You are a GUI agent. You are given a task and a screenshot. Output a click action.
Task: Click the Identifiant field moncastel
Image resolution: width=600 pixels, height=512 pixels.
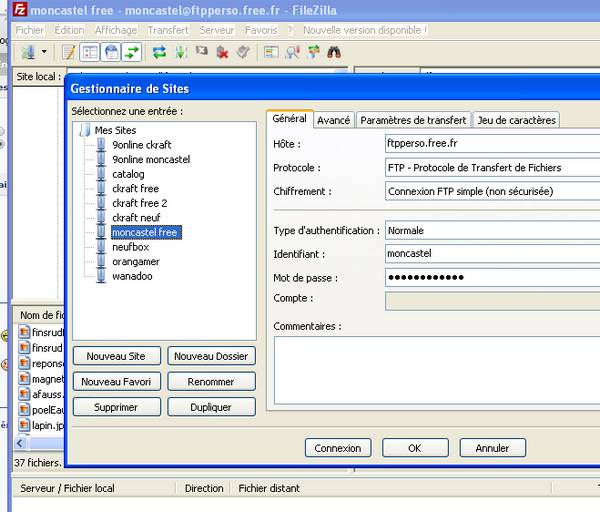click(x=492, y=253)
